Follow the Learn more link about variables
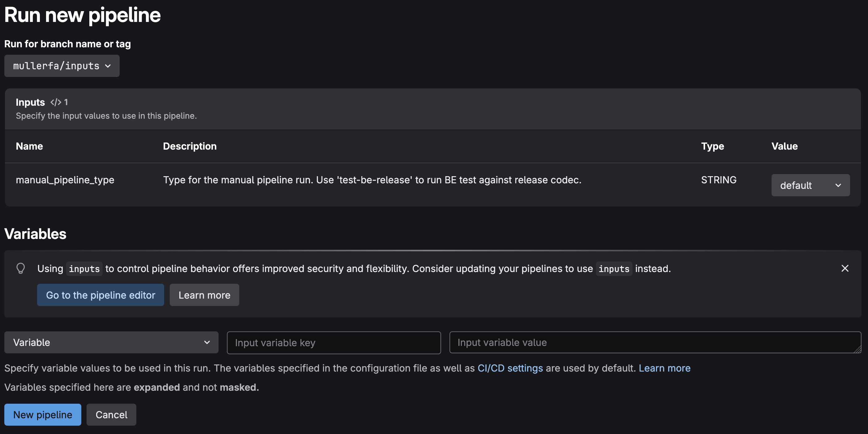 pyautogui.click(x=665, y=368)
